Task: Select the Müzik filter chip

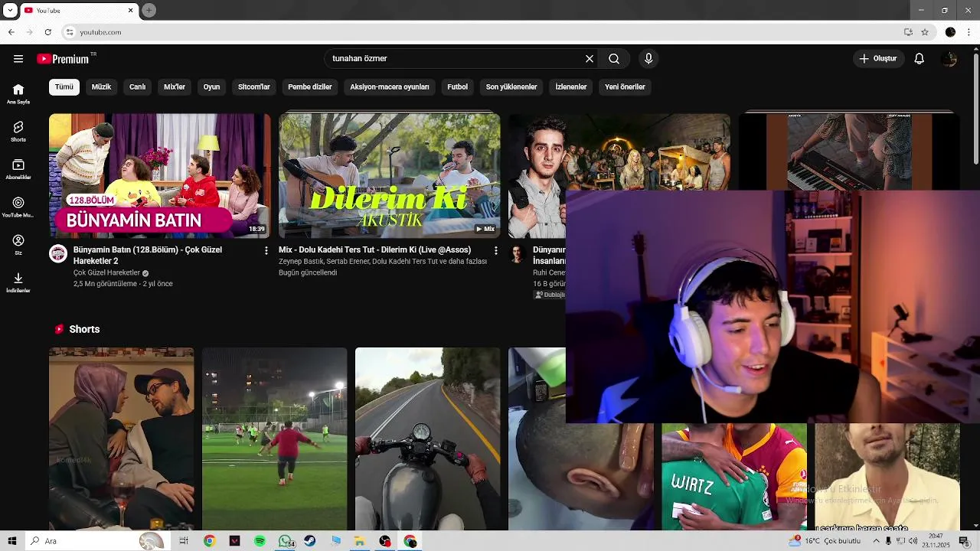Action: coord(101,87)
